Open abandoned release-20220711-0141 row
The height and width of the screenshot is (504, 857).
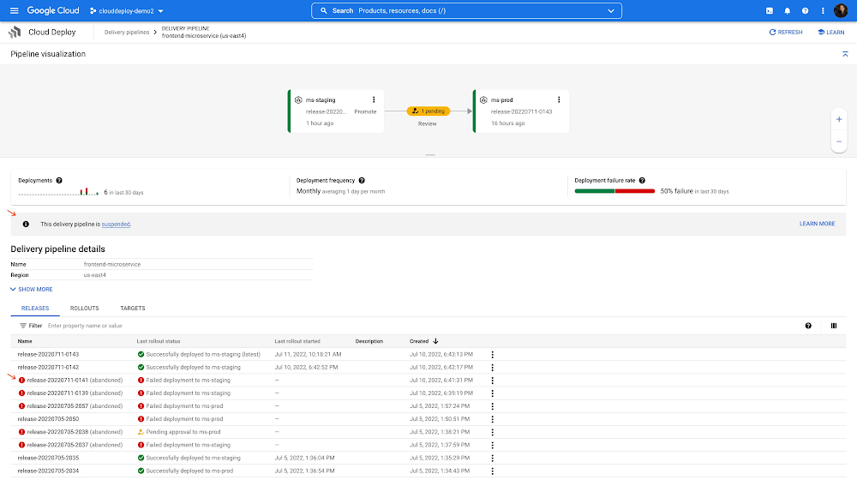click(75, 381)
